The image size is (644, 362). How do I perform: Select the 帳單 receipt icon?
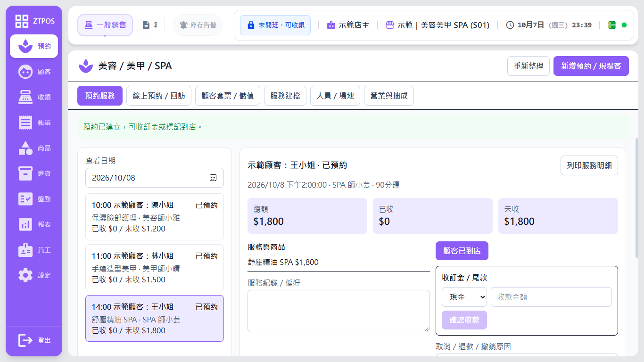pyautogui.click(x=25, y=123)
